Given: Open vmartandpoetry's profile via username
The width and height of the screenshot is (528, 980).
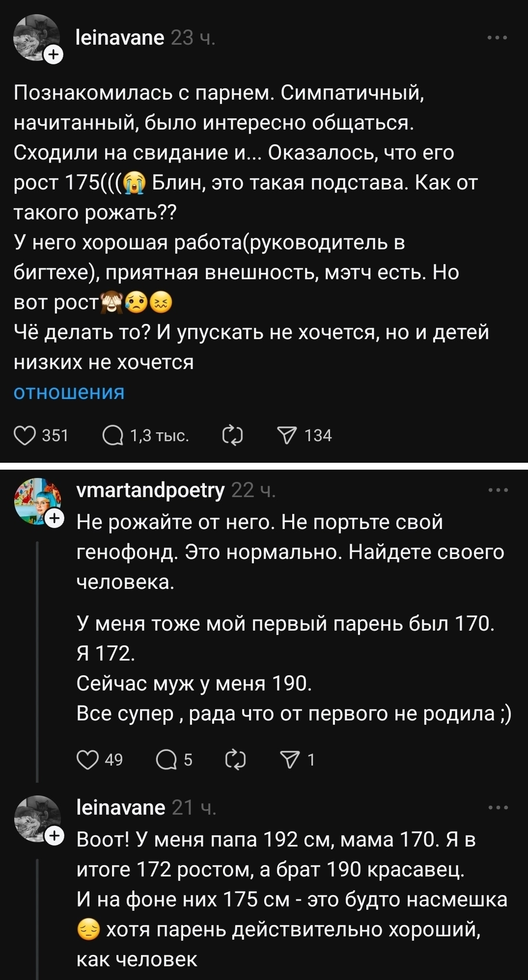Looking at the screenshot, I should (x=150, y=490).
